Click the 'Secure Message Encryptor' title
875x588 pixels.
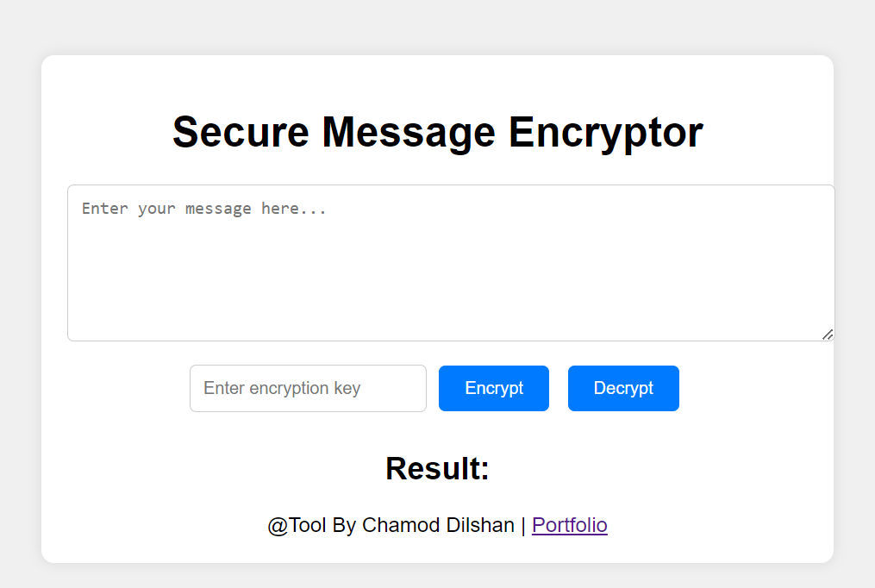pyautogui.click(x=437, y=131)
